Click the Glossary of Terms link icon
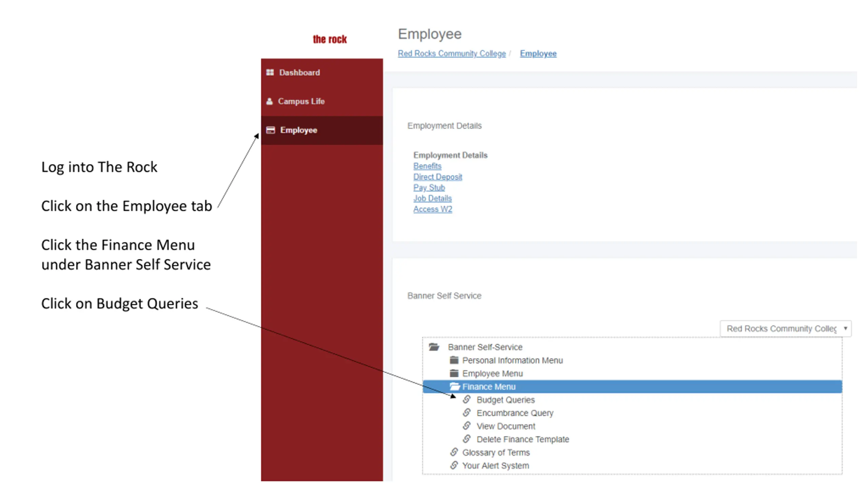 pyautogui.click(x=454, y=452)
